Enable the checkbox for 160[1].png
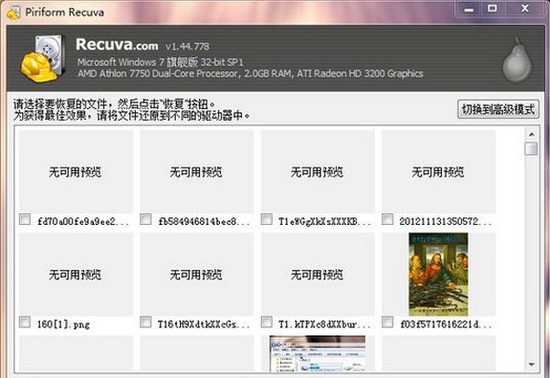Image resolution: width=550 pixels, height=378 pixels. (25, 322)
